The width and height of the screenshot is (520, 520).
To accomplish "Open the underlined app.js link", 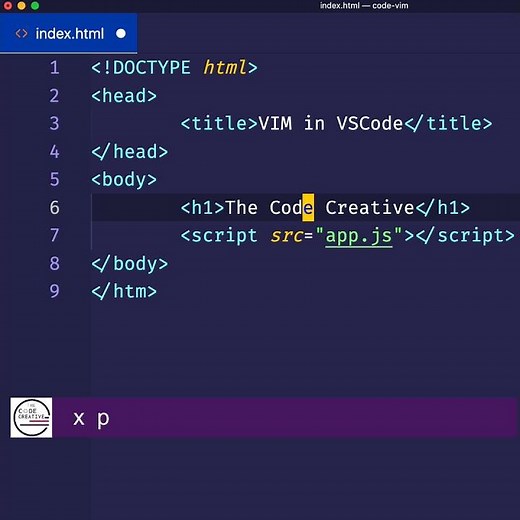I will (x=359, y=236).
